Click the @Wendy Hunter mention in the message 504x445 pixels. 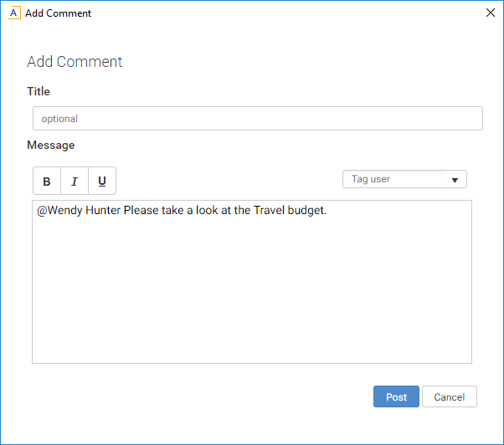pos(80,210)
